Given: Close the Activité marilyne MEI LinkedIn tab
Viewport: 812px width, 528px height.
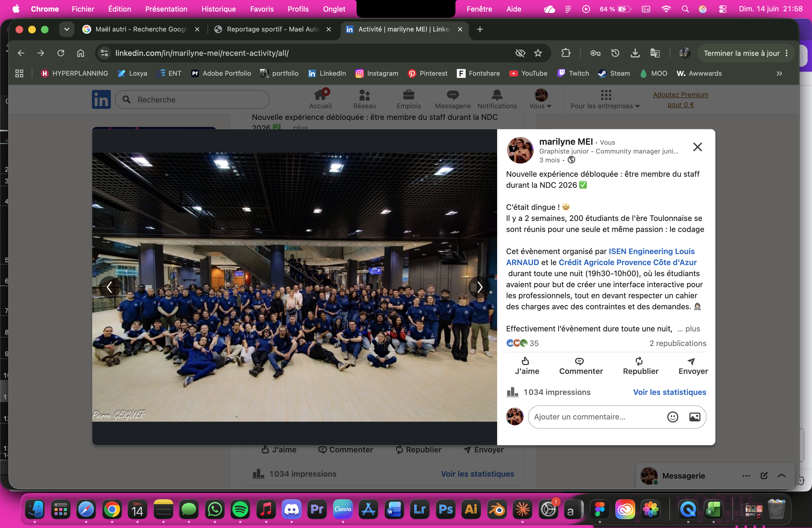Looking at the screenshot, I should (x=460, y=29).
